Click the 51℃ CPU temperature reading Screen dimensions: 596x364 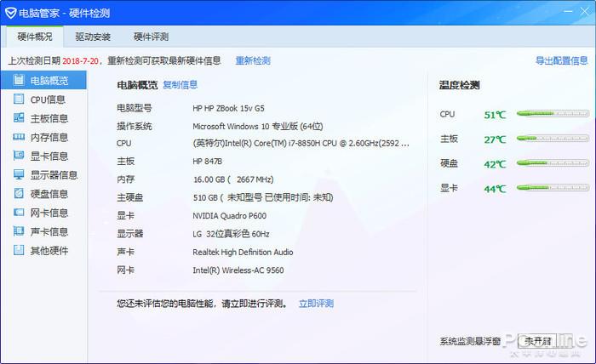coord(495,115)
